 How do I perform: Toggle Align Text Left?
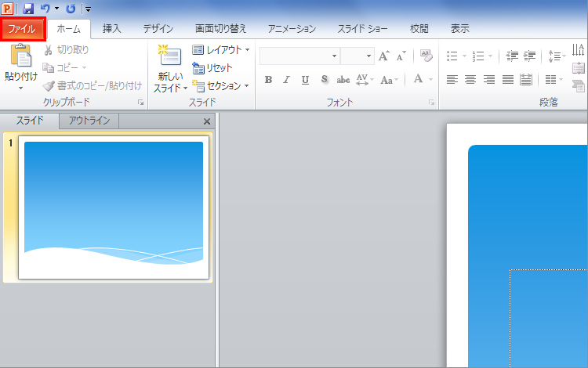[452, 79]
